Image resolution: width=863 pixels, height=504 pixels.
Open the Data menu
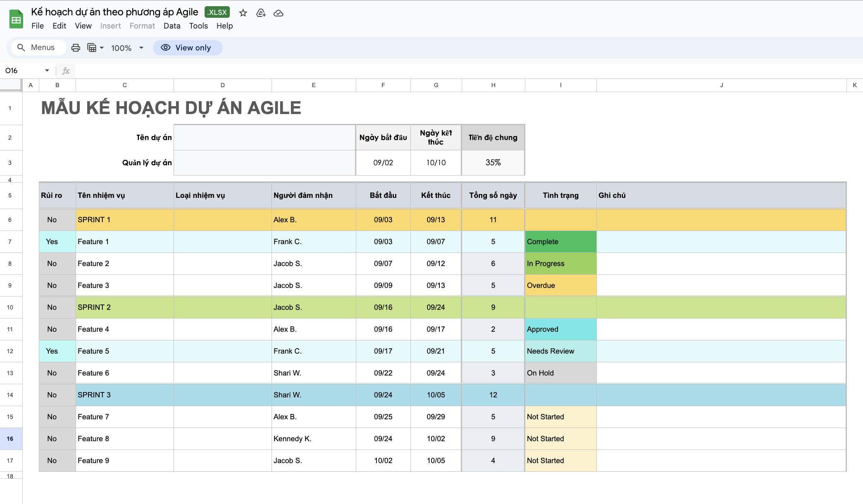(x=172, y=26)
